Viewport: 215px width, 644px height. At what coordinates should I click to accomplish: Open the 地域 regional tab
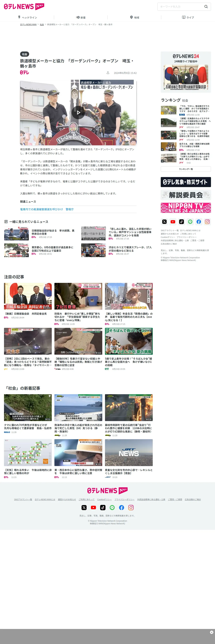click(x=134, y=18)
